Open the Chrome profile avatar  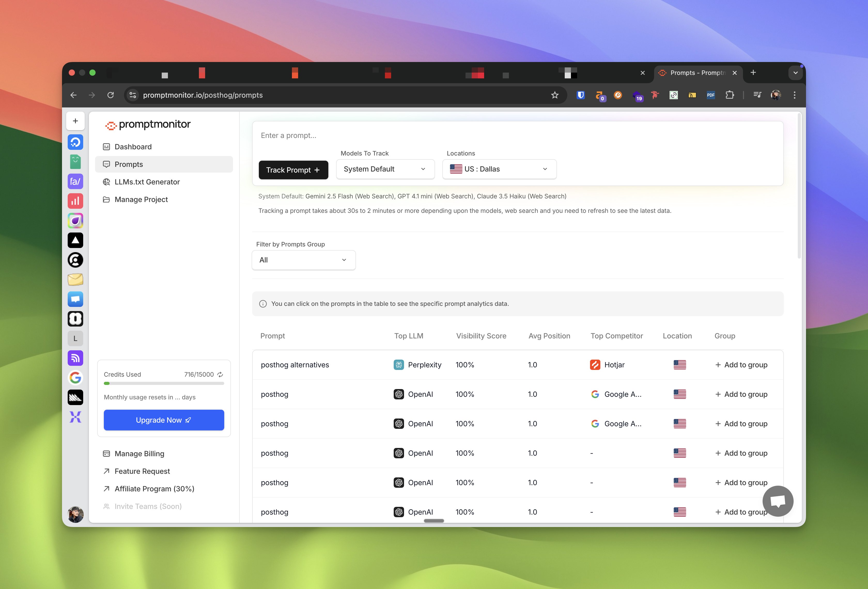click(776, 95)
